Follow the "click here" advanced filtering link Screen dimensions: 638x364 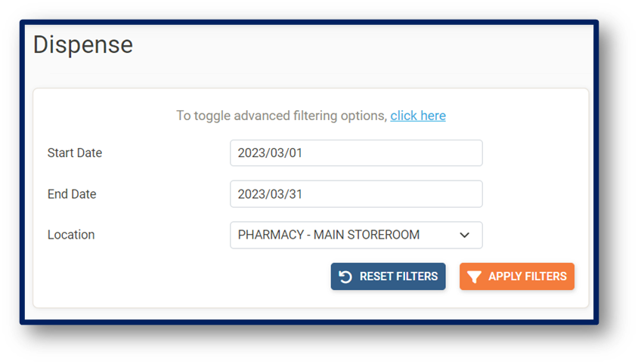pos(418,116)
